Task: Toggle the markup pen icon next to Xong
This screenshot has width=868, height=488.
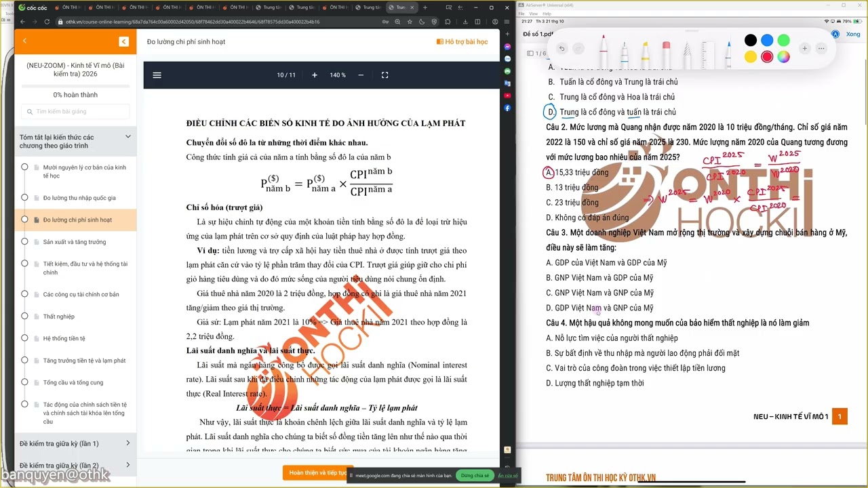Action: coord(835,34)
